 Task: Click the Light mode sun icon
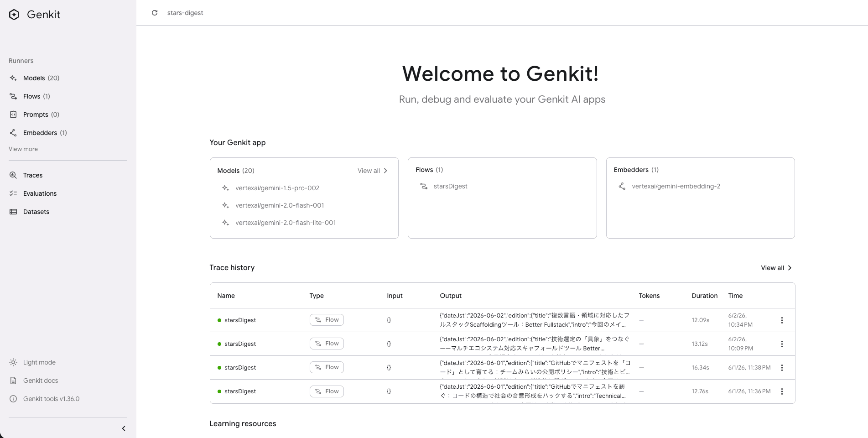(13, 362)
